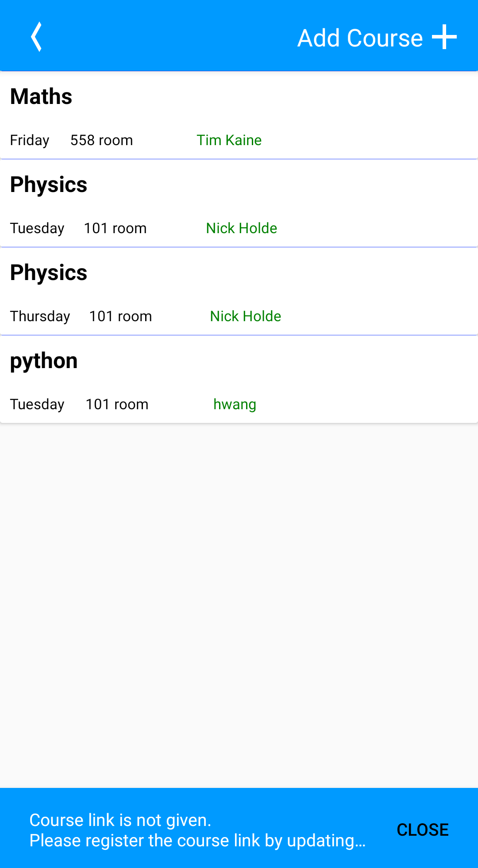This screenshot has width=478, height=868.
Task: Tap the course link warning message
Action: [x=197, y=830]
